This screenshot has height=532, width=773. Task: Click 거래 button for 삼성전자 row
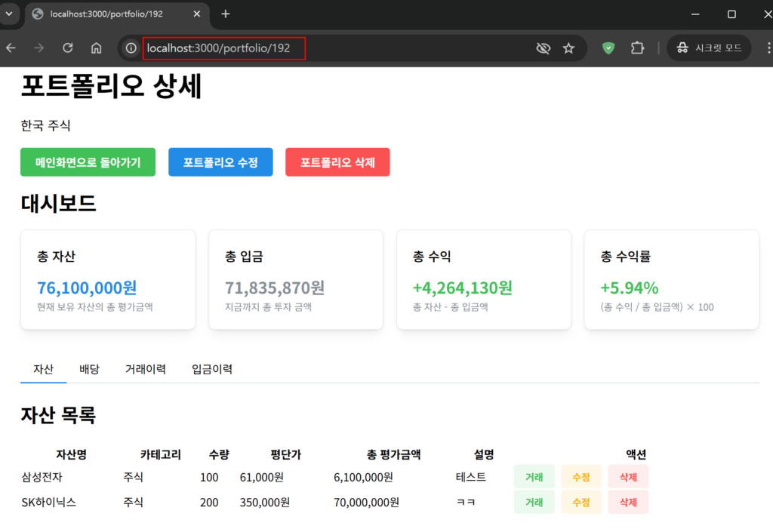(x=534, y=477)
